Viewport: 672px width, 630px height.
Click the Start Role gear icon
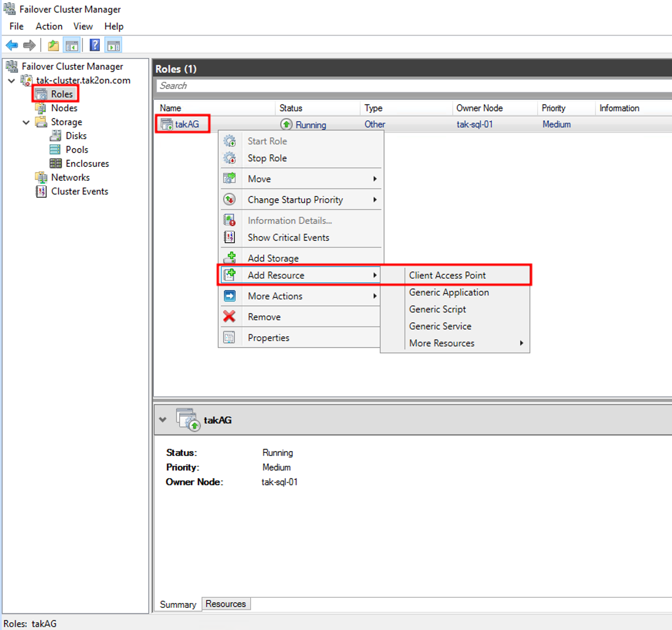229,141
